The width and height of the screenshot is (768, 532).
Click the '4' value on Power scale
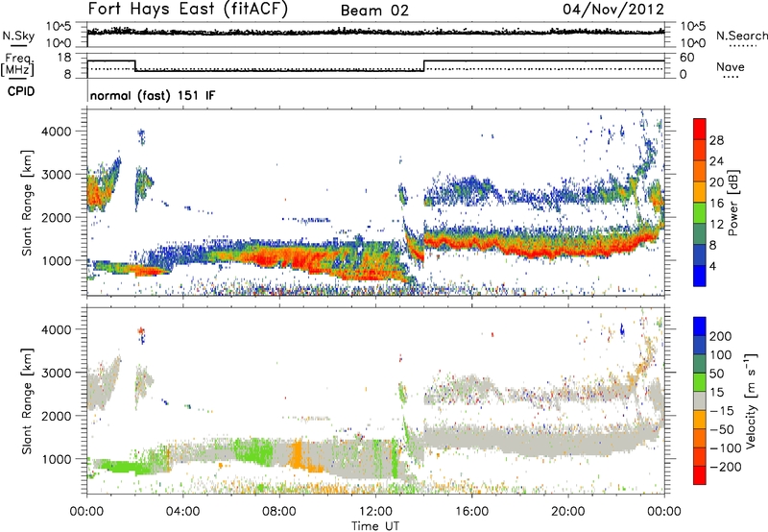pyautogui.click(x=713, y=266)
